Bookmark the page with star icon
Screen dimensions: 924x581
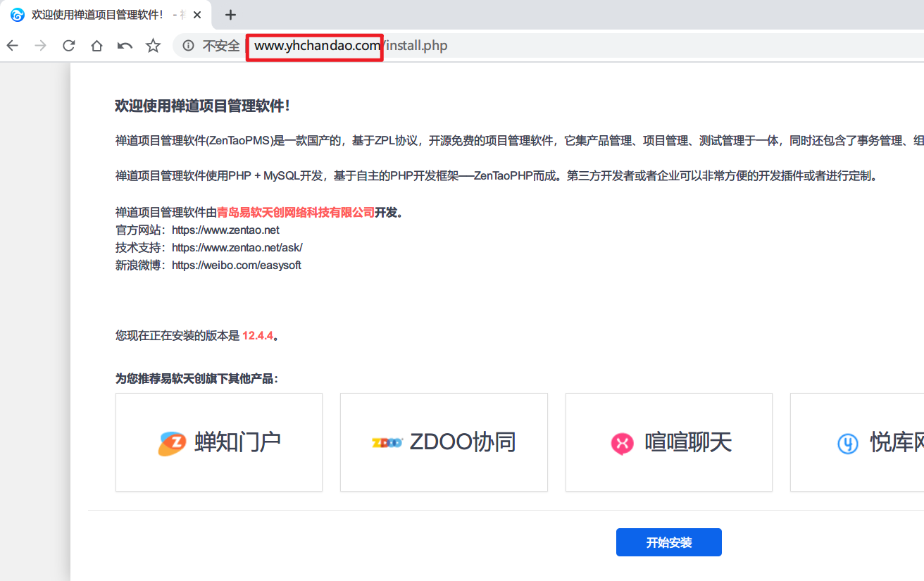[x=153, y=46]
